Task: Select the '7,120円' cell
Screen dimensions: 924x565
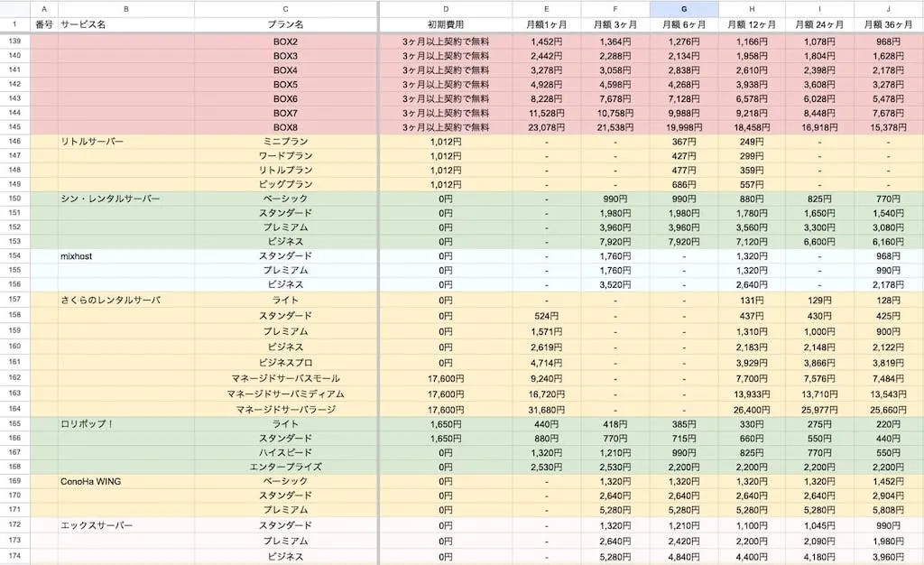Action: 752,242
